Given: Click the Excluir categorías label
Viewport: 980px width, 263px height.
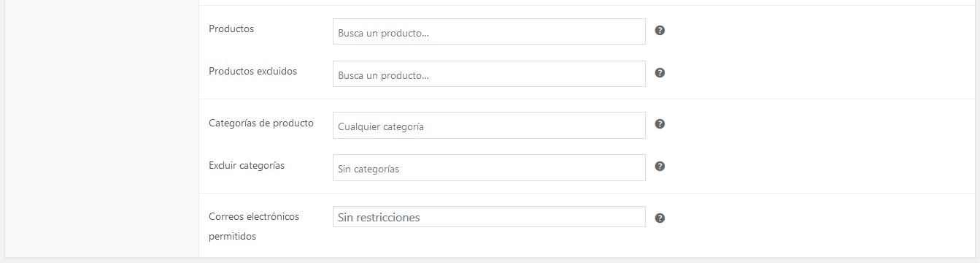Looking at the screenshot, I should tap(247, 165).
